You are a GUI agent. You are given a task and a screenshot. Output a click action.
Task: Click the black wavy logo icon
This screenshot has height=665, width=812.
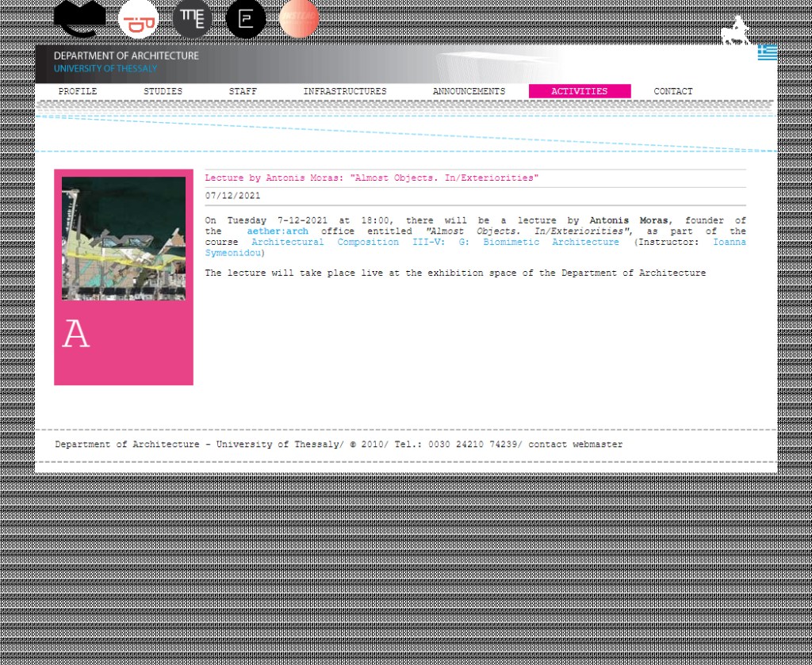point(79,19)
